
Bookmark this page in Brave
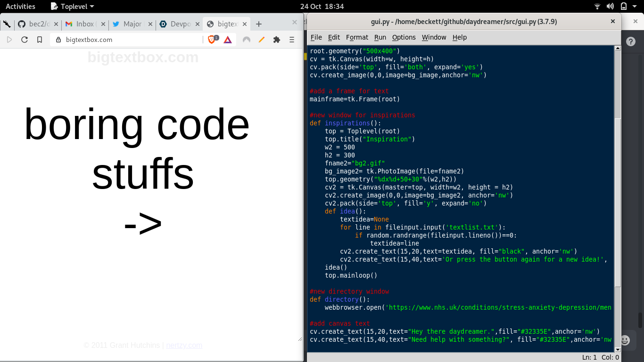point(40,40)
